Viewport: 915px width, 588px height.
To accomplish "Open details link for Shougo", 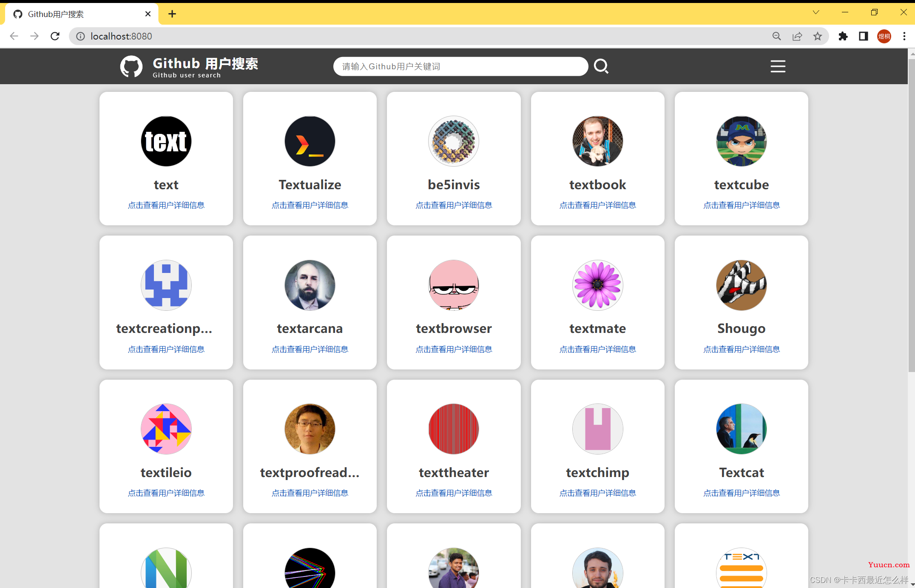I will tap(741, 349).
